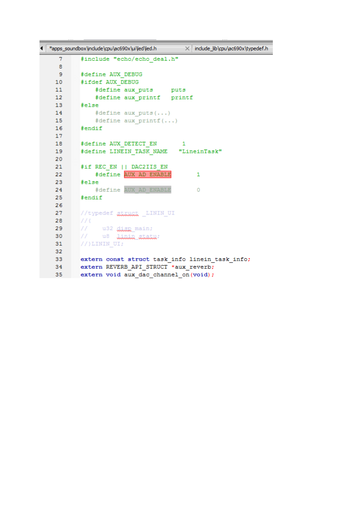Close the led.h editor tab

187,48
